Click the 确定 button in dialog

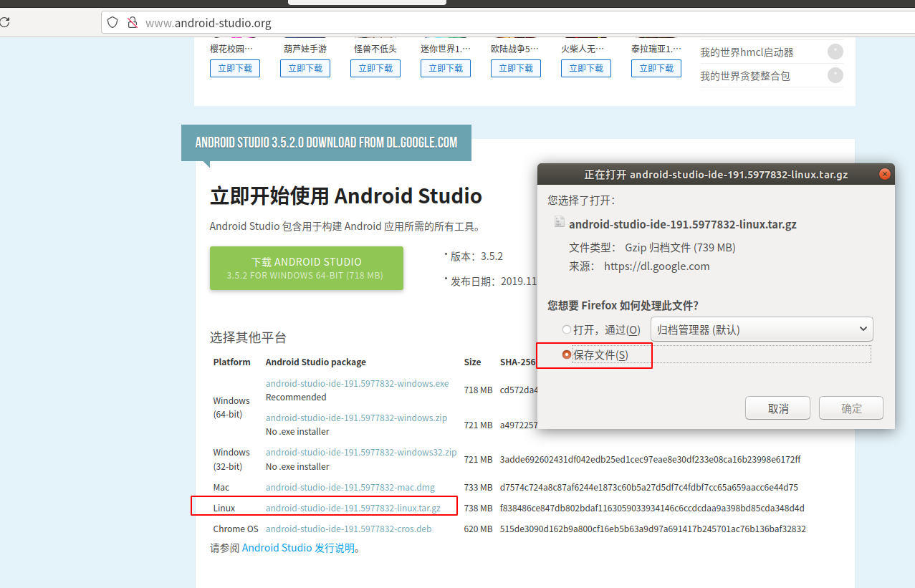[851, 408]
